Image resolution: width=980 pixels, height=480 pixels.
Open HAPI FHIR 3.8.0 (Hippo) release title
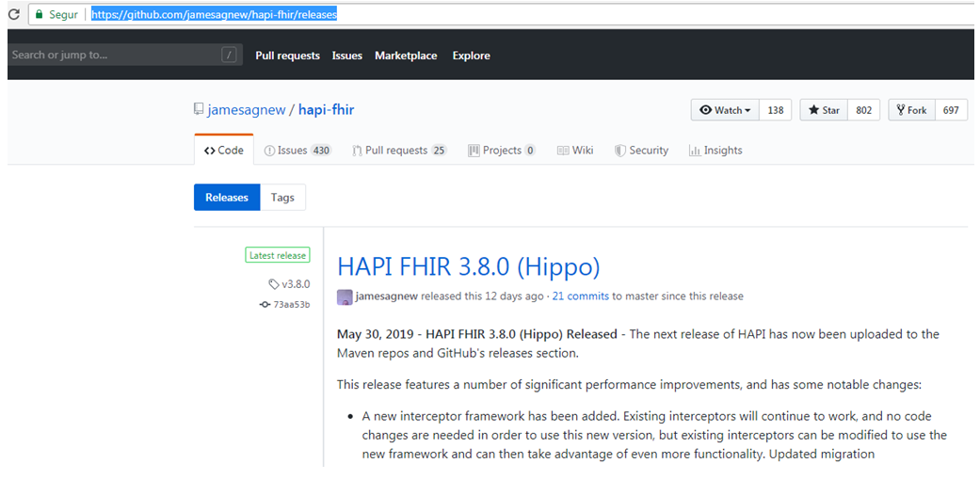click(x=468, y=267)
